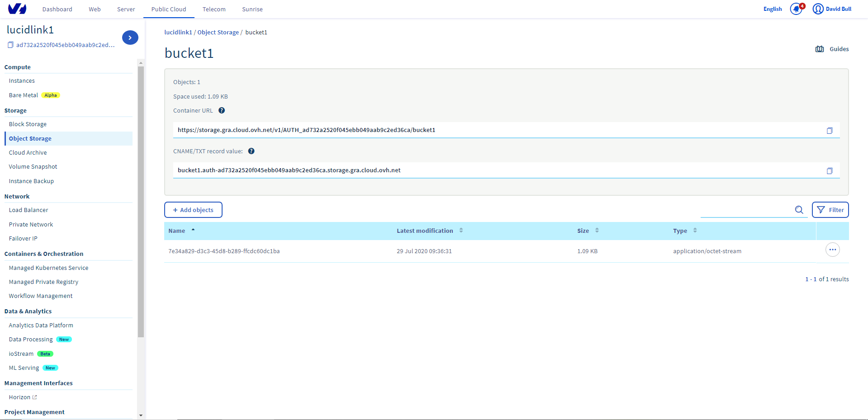Viewport: 868px width, 420px height.
Task: Open Bare Metal in the sidebar
Action: click(x=24, y=95)
